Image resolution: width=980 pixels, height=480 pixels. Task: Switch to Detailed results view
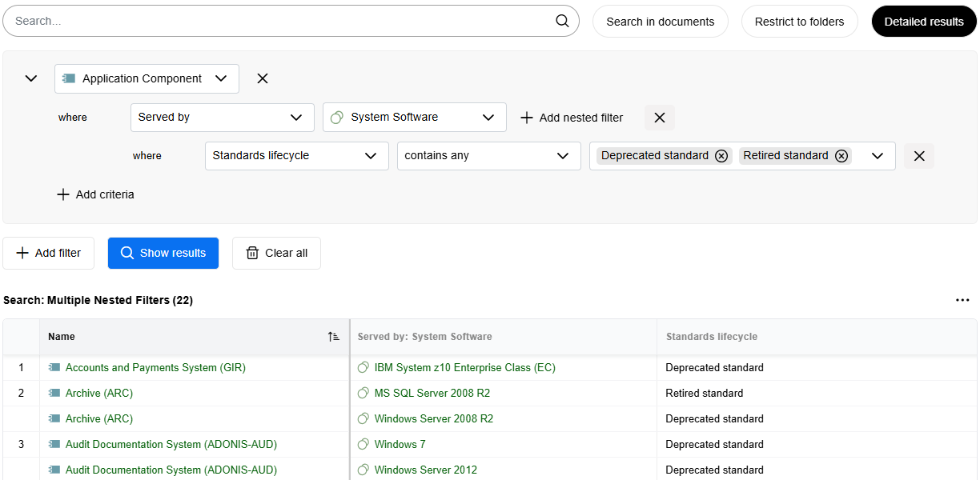point(924,21)
